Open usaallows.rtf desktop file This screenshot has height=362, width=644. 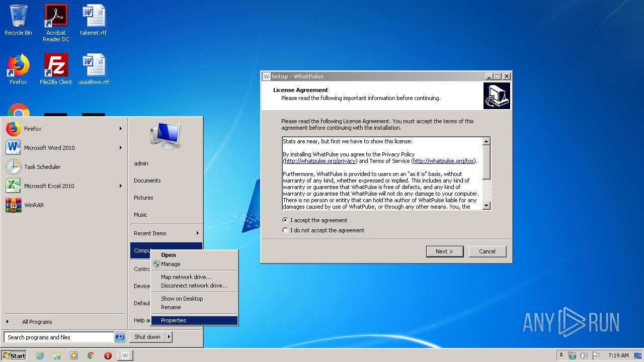pos(94,69)
